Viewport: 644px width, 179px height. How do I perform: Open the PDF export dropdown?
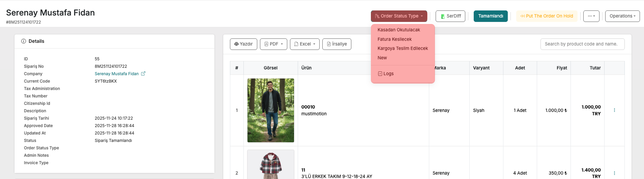pyautogui.click(x=273, y=44)
